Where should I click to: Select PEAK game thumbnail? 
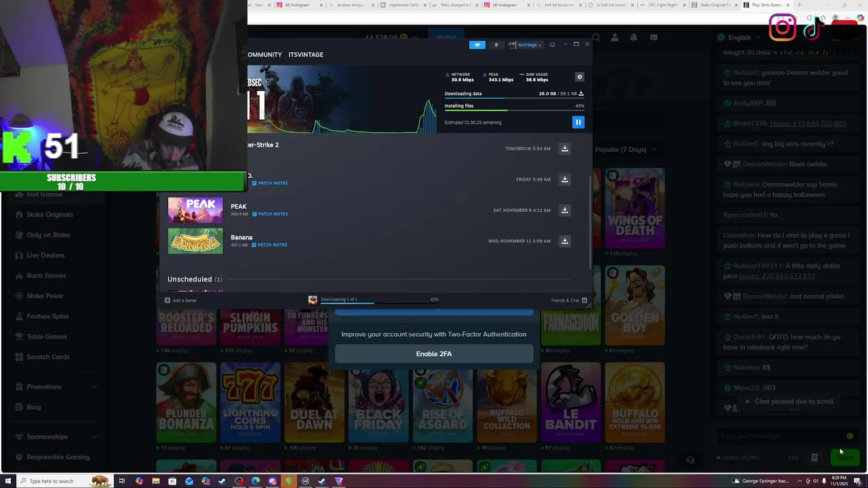pos(195,210)
